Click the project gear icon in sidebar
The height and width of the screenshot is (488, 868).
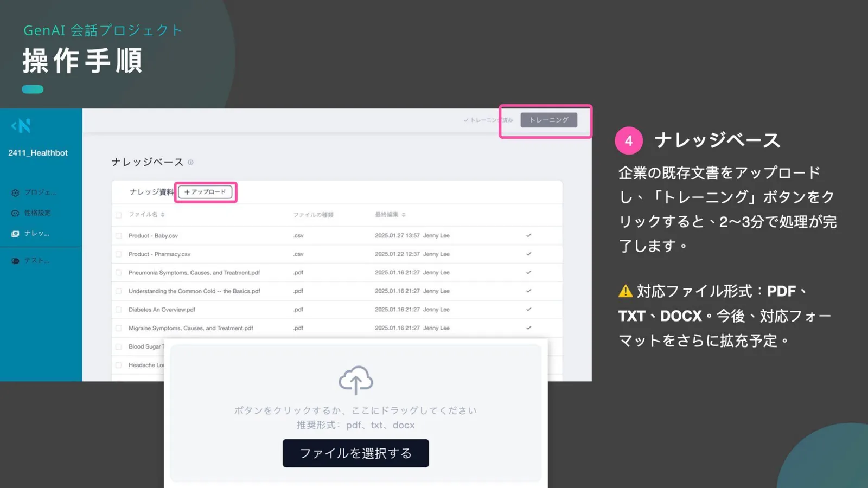click(x=15, y=192)
